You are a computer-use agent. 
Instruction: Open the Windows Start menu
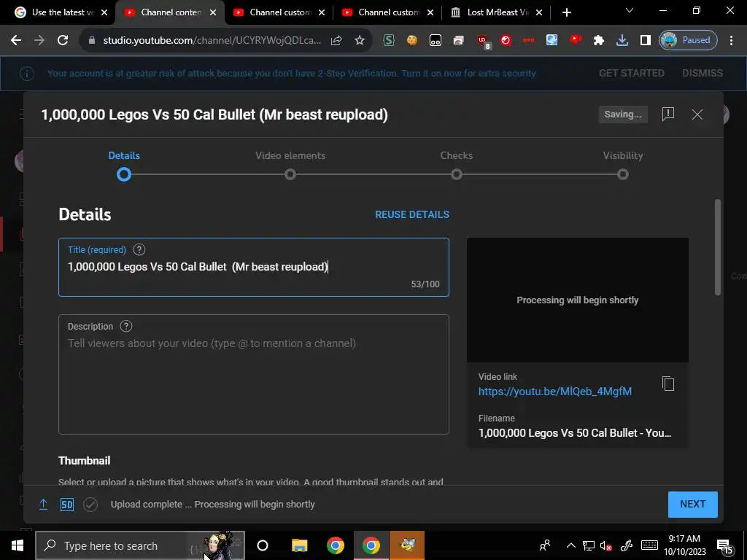(x=18, y=545)
